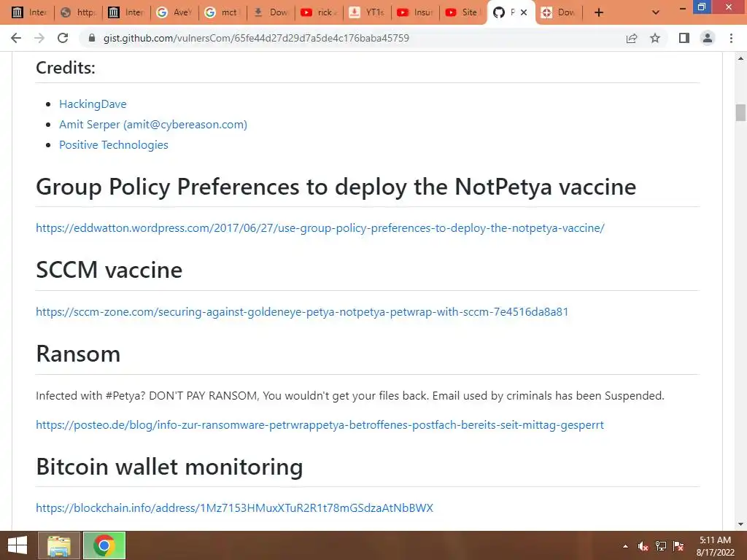This screenshot has width=747, height=560.
Task: Switch to the 'Insur' YouTube tab
Action: click(415, 12)
